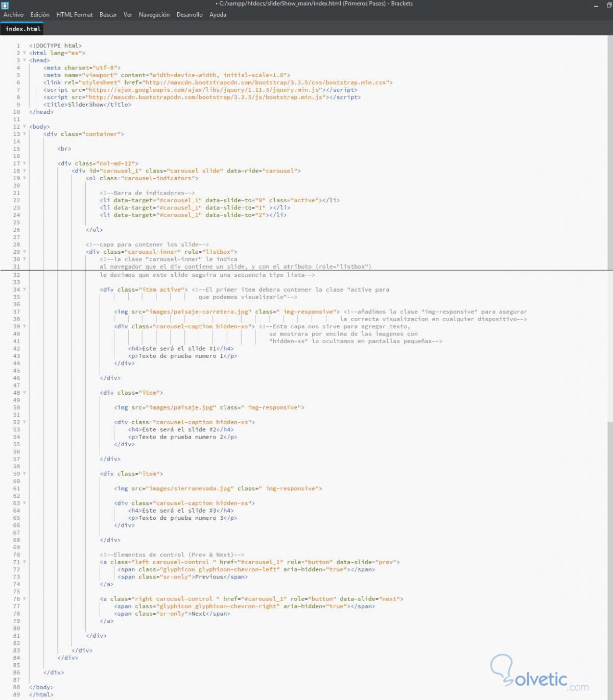Collapse the html tag fold on line 2
Image resolution: width=613 pixels, height=700 pixels.
[x=25, y=53]
